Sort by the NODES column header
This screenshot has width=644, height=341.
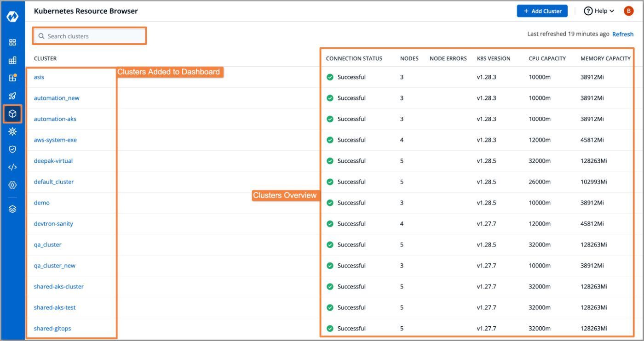(x=409, y=58)
